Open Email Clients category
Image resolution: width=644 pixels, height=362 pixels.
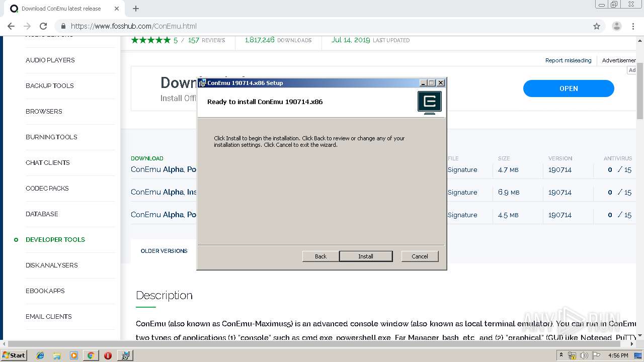(x=48, y=316)
